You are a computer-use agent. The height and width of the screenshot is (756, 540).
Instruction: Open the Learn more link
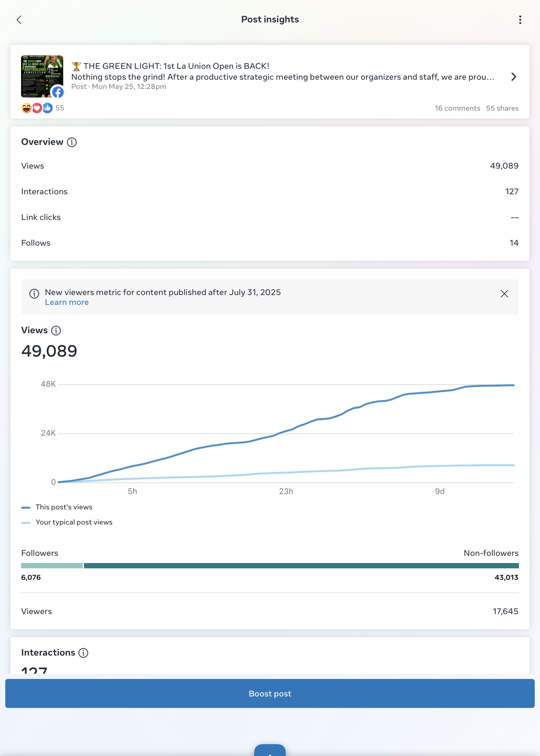point(67,302)
